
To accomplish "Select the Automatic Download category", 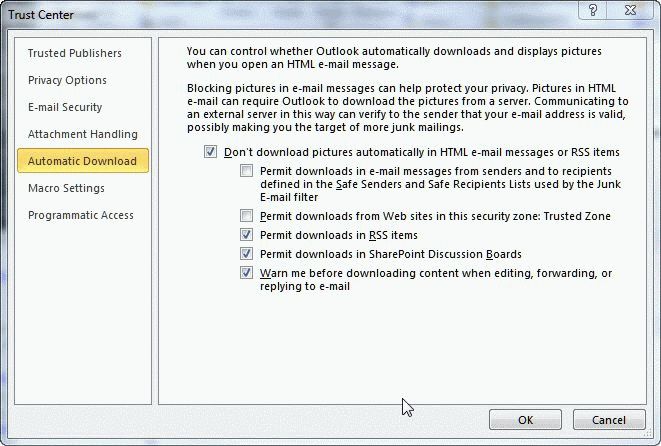I will click(x=82, y=161).
